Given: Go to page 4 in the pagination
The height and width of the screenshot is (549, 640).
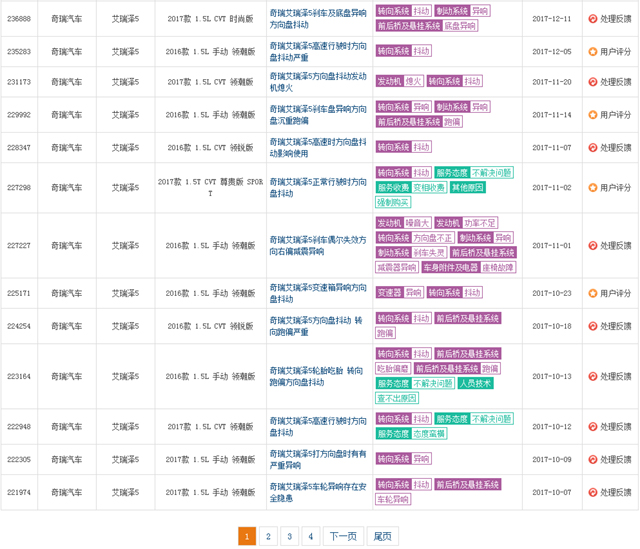Looking at the screenshot, I should (311, 536).
